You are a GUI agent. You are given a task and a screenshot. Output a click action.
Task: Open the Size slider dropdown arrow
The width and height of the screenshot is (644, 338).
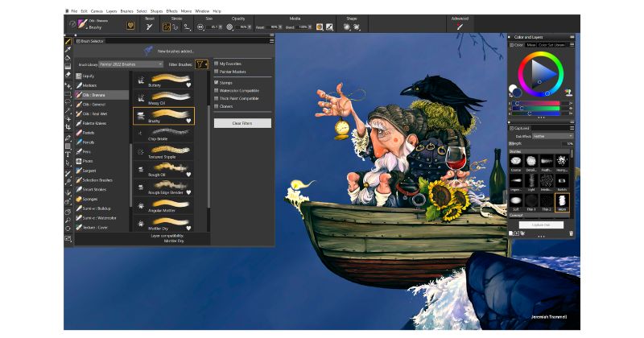tap(220, 27)
